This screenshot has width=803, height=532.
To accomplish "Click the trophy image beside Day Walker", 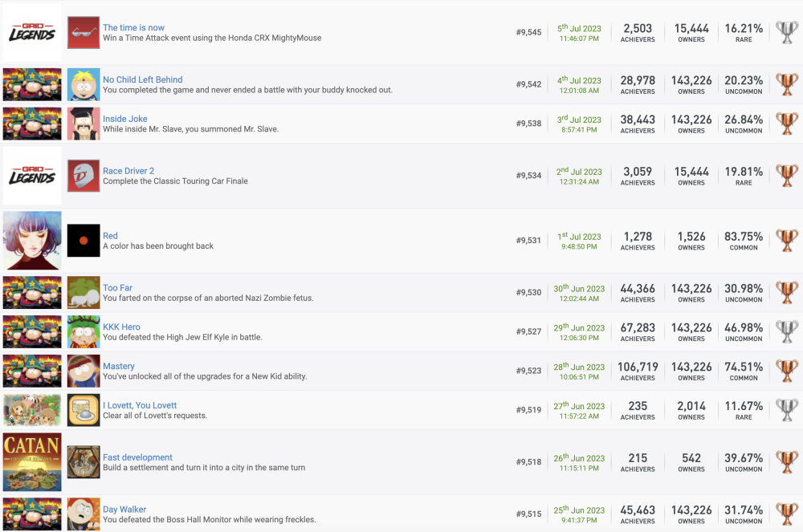I will tap(84, 514).
